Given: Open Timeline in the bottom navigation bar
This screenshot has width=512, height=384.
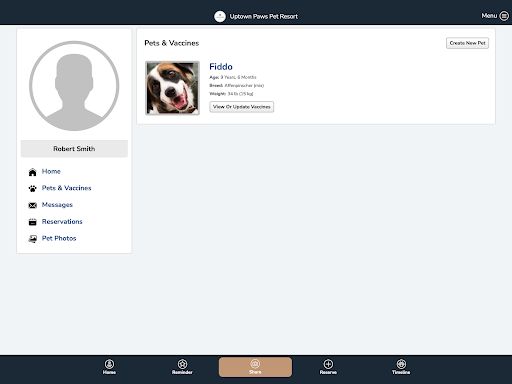Looking at the screenshot, I should point(401,367).
